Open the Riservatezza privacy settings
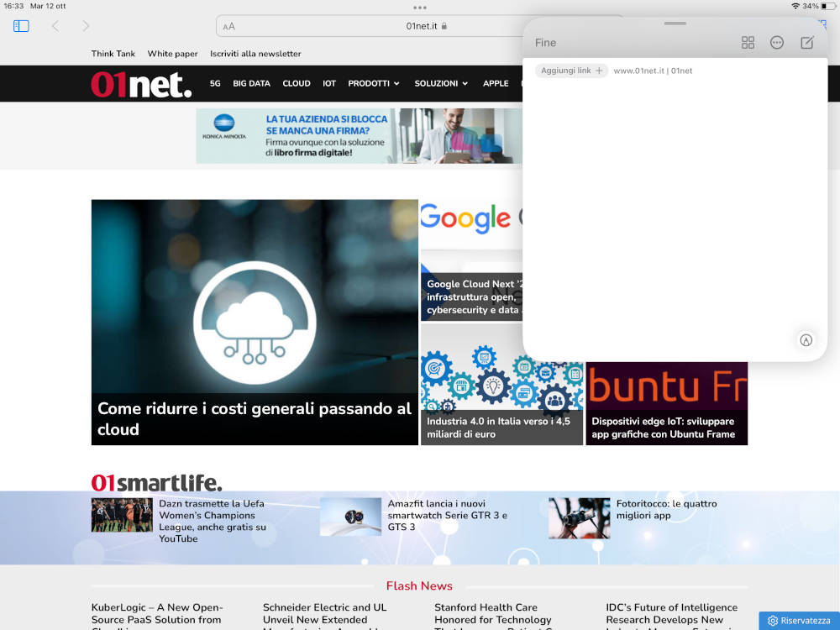The width and height of the screenshot is (840, 630). click(800, 621)
